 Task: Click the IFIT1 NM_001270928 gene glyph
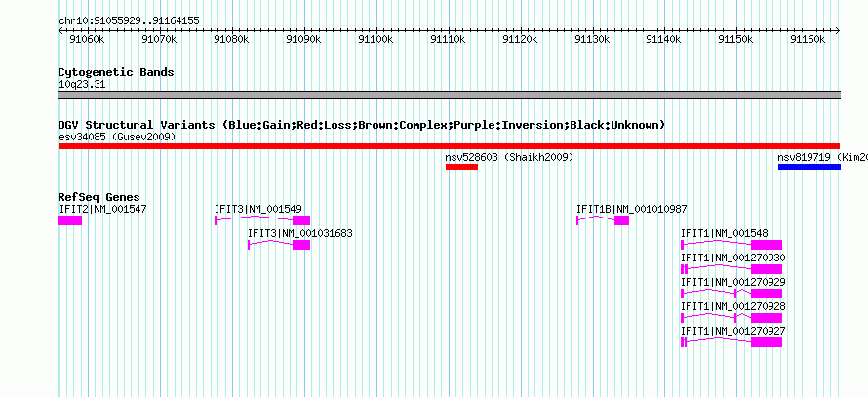coord(731,318)
